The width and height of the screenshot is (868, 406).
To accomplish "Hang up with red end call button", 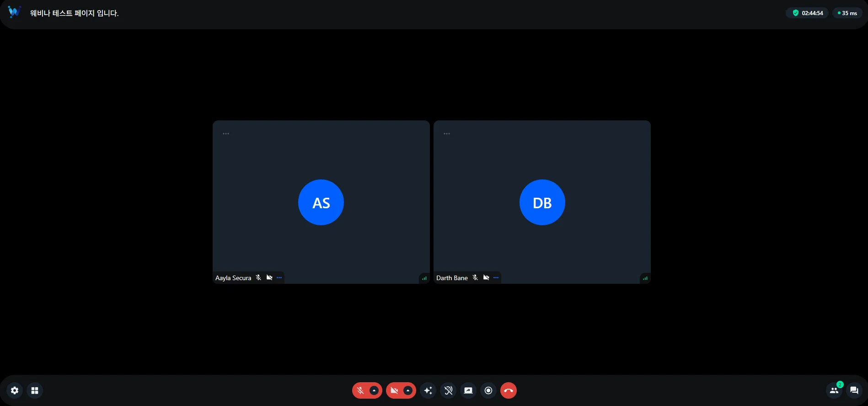I will (509, 390).
